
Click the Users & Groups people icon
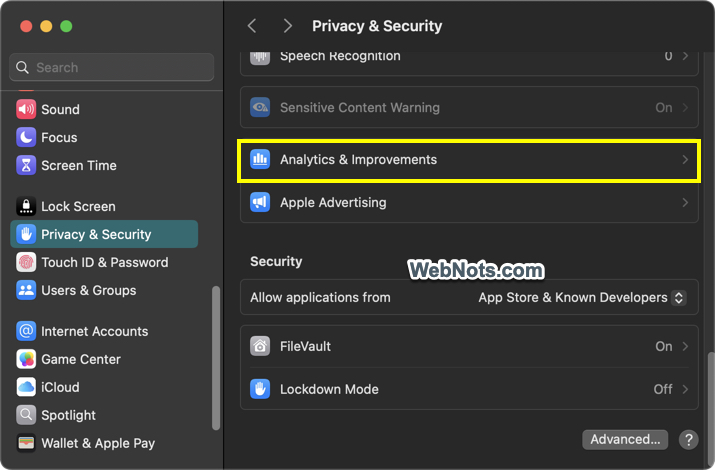26,290
